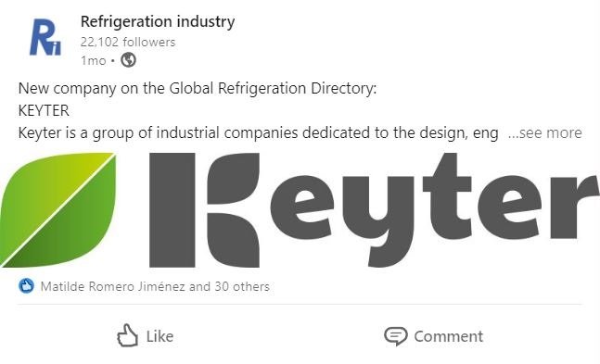This screenshot has width=600, height=364.
Task: Open the Refrigeration industry Ri logo
Action: tap(45, 37)
